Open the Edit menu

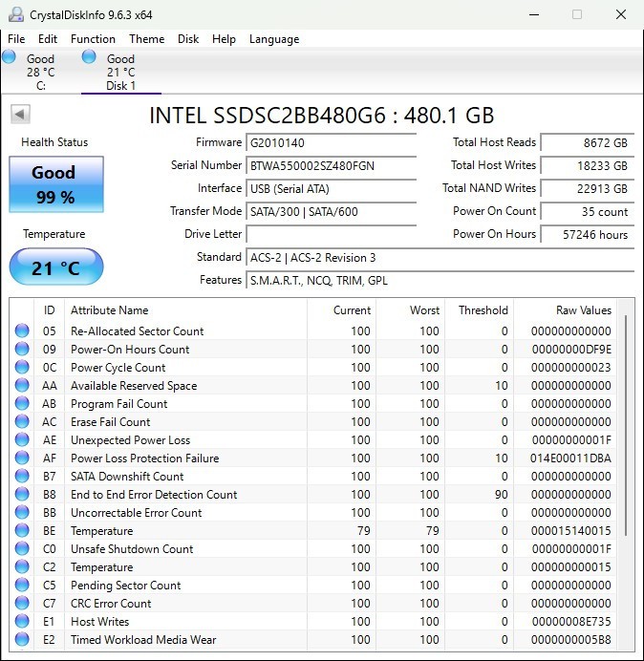[x=48, y=39]
